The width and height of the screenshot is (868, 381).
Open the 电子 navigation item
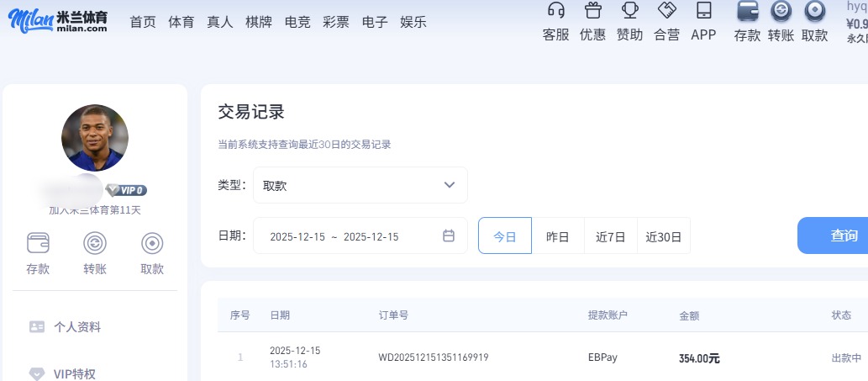click(x=375, y=22)
